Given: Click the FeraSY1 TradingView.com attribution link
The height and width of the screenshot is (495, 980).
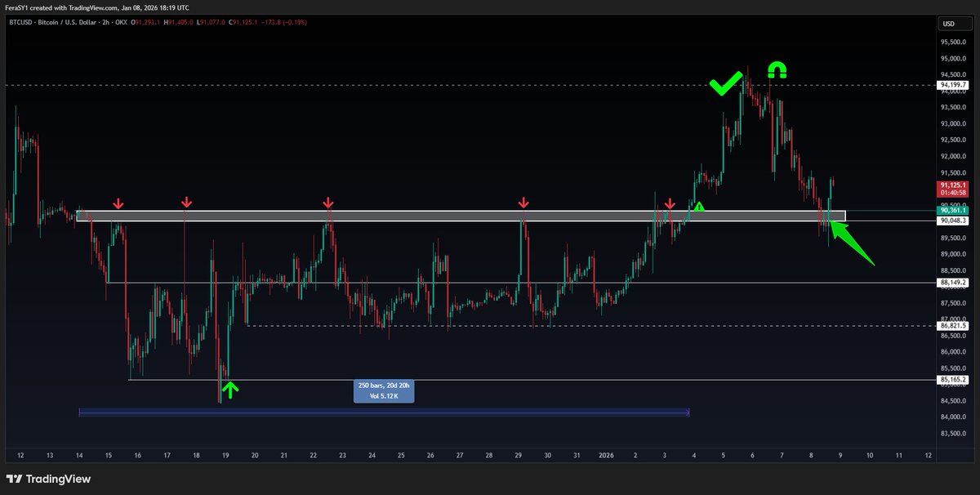Looking at the screenshot, I should click(x=98, y=7).
